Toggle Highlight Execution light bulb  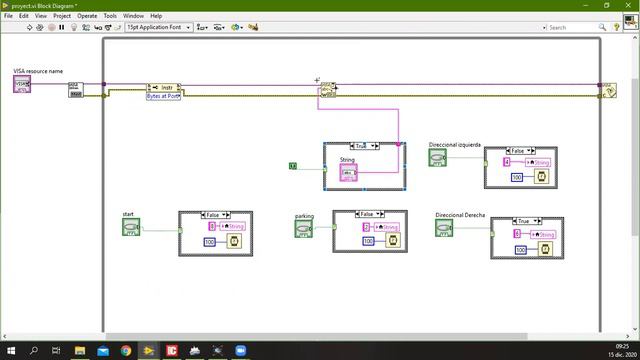pyautogui.click(x=74, y=27)
